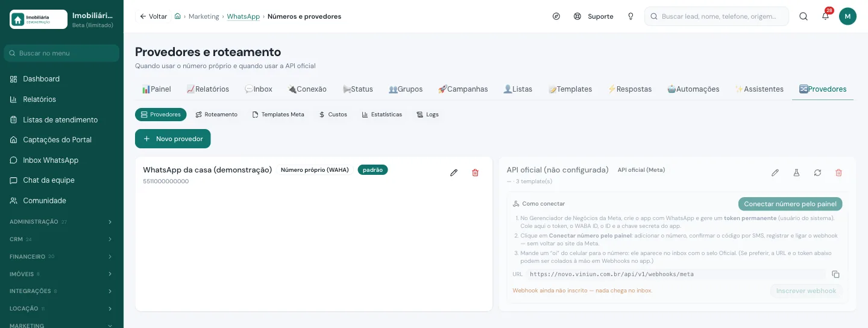Switch to Automações tab
868x328 pixels.
(x=693, y=89)
